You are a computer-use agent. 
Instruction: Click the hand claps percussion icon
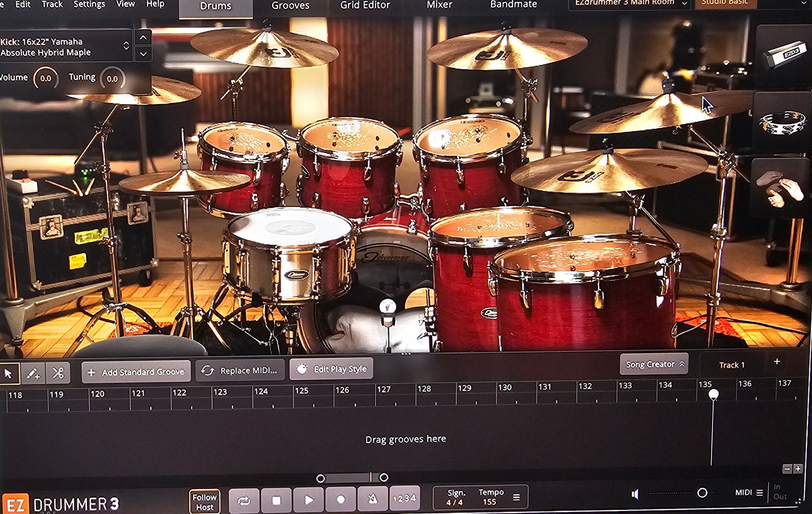click(x=780, y=188)
